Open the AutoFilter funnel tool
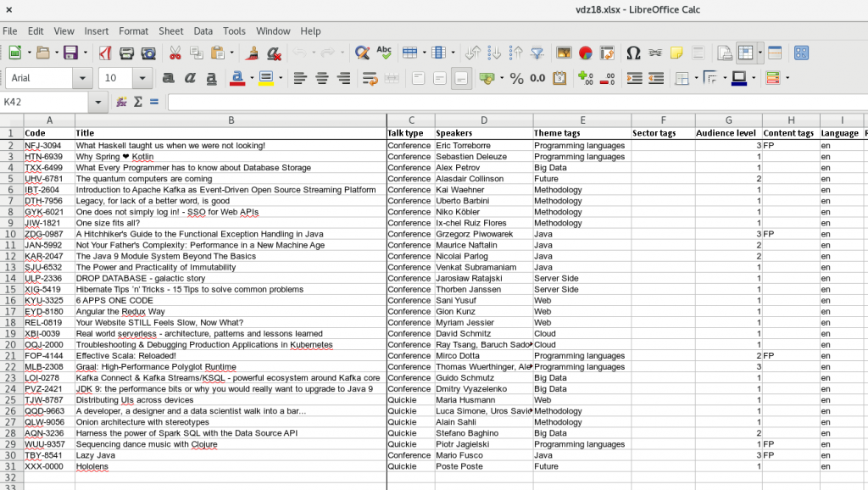Screen dimensions: 868x490 point(537,53)
